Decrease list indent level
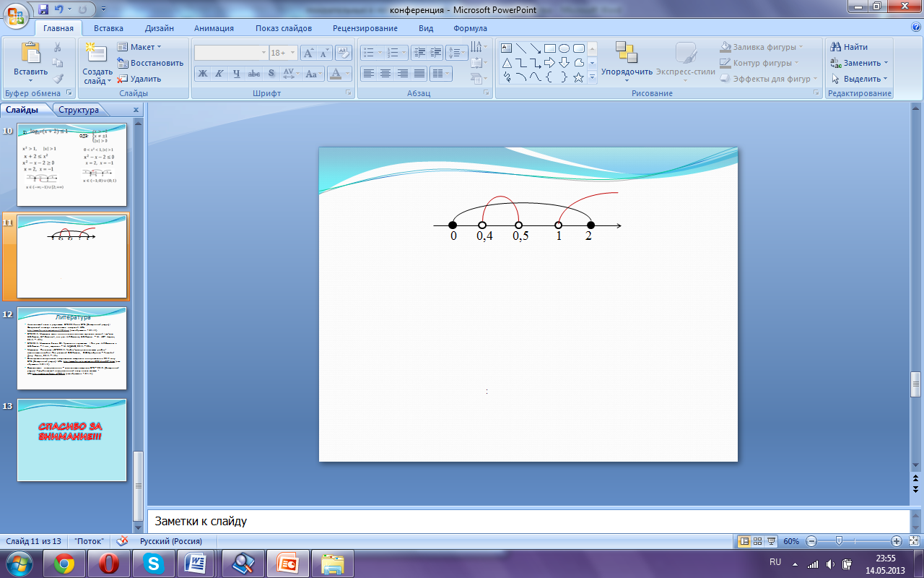Viewport: 924px width, 578px height. point(419,53)
